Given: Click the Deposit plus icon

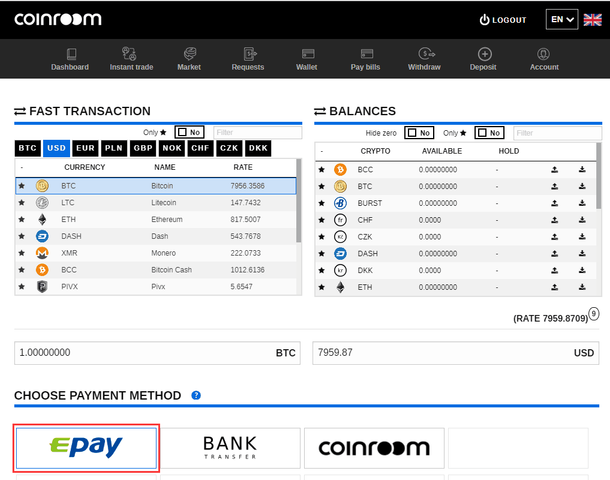Looking at the screenshot, I should (x=485, y=54).
